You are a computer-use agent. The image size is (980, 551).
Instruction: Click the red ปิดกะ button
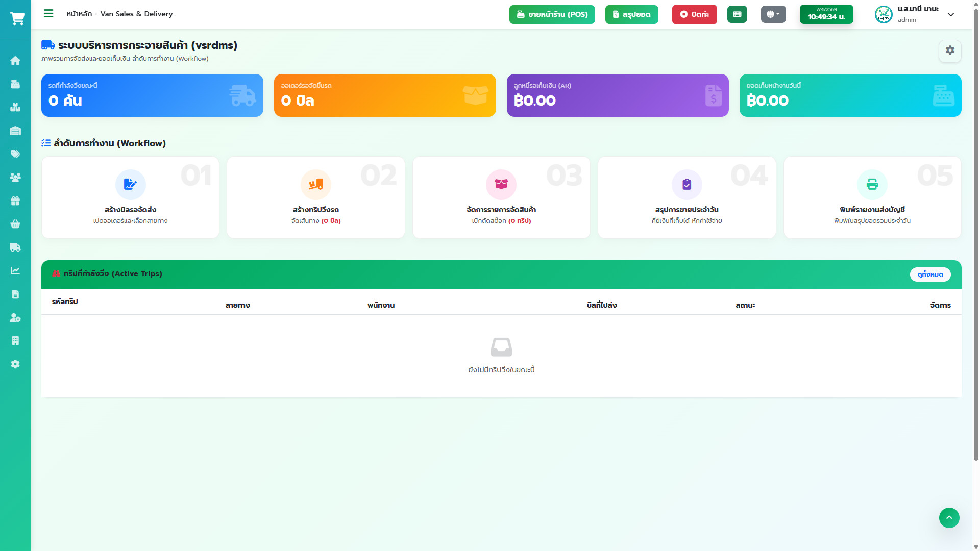pyautogui.click(x=694, y=14)
